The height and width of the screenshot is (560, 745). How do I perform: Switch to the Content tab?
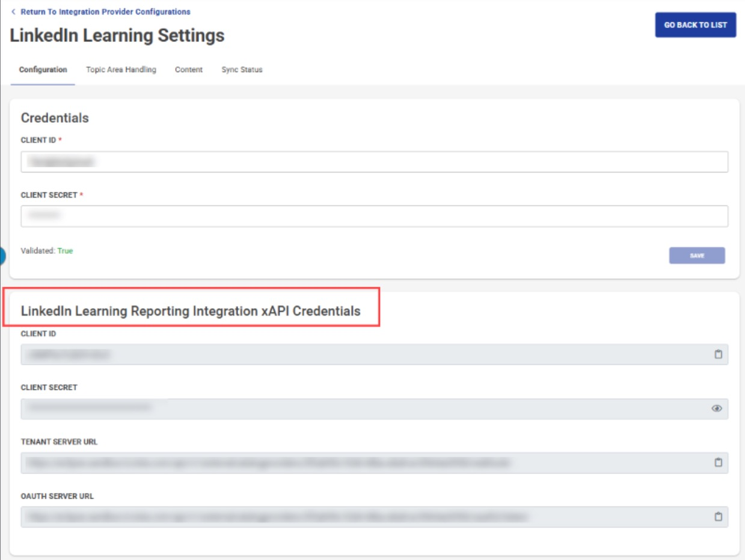click(189, 70)
